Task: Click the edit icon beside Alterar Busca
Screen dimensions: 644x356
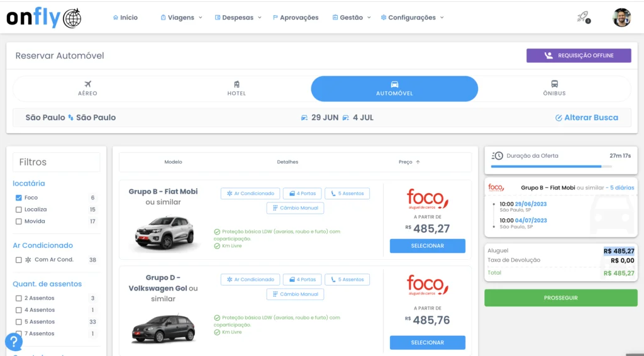Action: (x=558, y=118)
